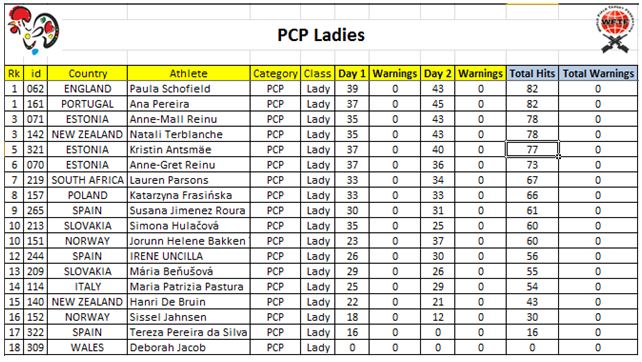The width and height of the screenshot is (642, 362).
Task: Select the WALES country cell
Action: [x=87, y=348]
